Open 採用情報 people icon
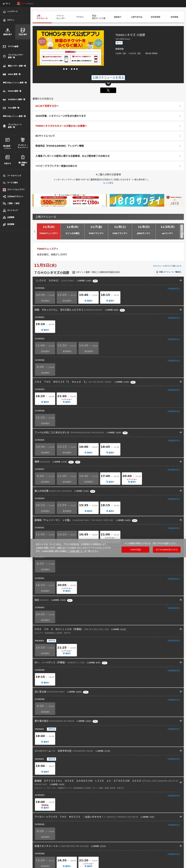Viewport: 186px width, 868px height. click(4, 224)
